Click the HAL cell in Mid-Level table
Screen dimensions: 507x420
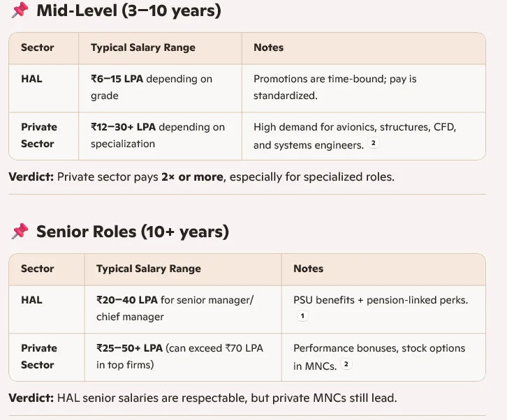click(x=32, y=79)
